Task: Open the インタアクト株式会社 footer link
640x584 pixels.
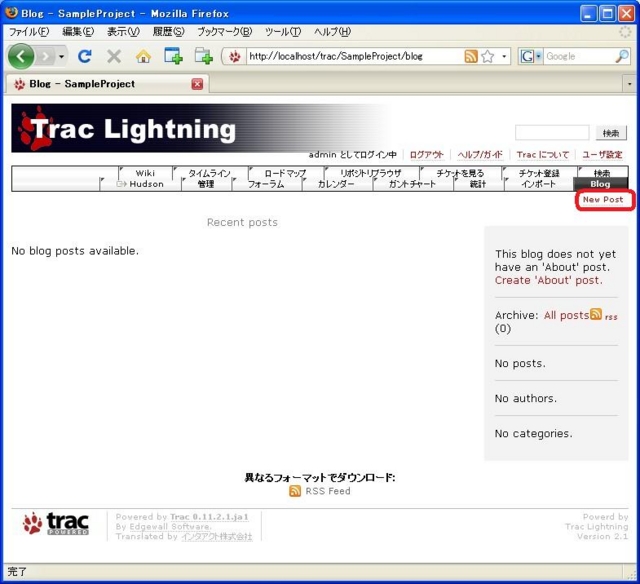Action: pyautogui.click(x=217, y=536)
